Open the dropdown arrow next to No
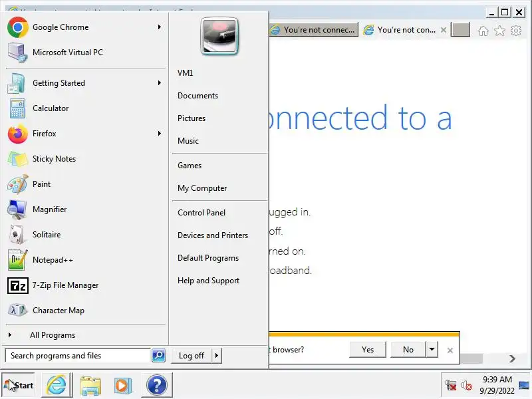This screenshot has height=399, width=532. [x=432, y=349]
